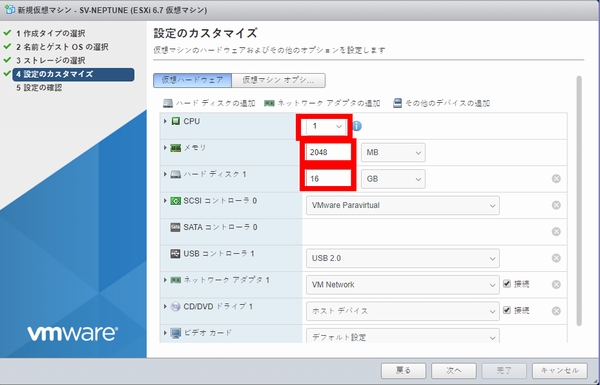Open the memory unit MB dropdown

click(x=393, y=153)
